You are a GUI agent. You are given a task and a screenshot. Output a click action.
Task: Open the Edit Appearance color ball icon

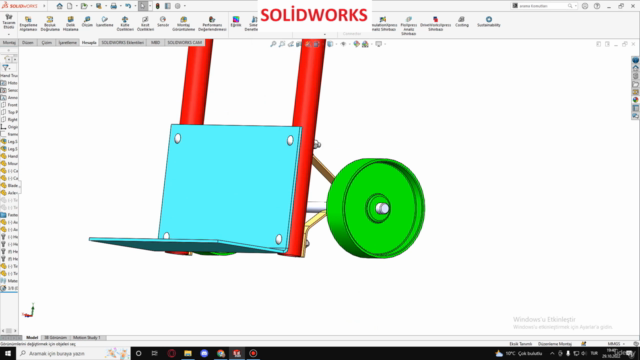tap(356, 44)
